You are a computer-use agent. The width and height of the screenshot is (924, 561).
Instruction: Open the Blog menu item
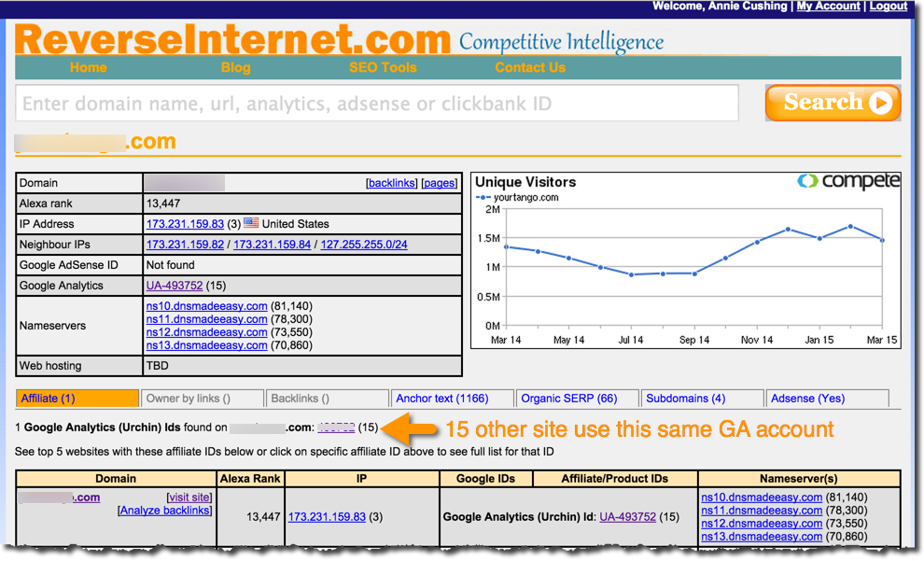point(236,68)
